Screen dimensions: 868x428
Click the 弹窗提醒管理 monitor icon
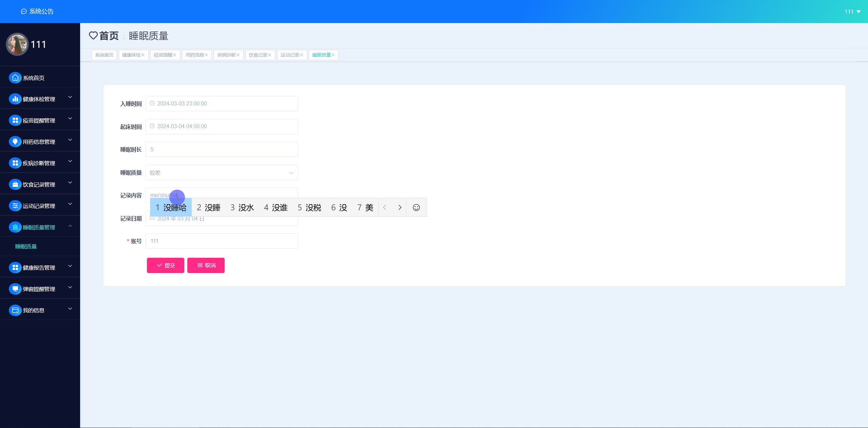click(15, 289)
